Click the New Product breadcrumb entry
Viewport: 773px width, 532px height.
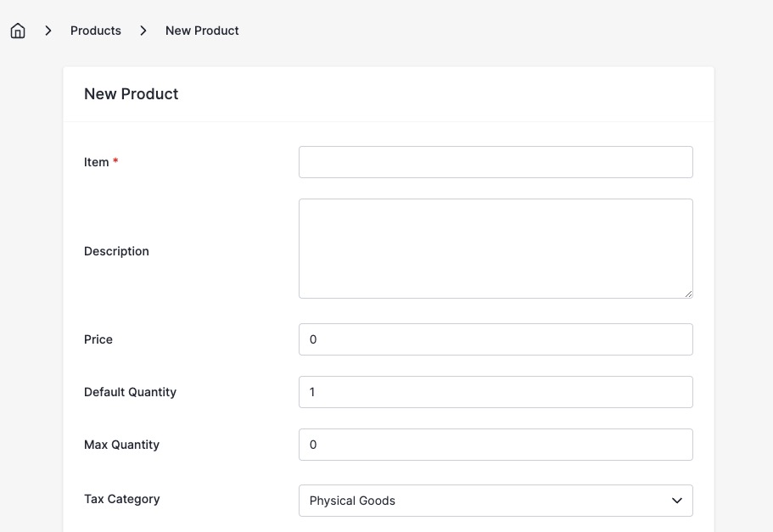click(202, 30)
